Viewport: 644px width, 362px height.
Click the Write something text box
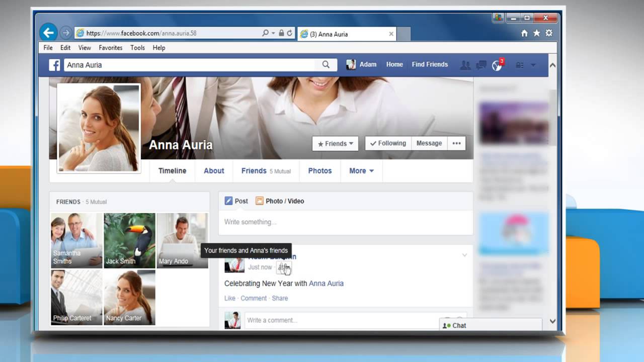click(x=346, y=222)
